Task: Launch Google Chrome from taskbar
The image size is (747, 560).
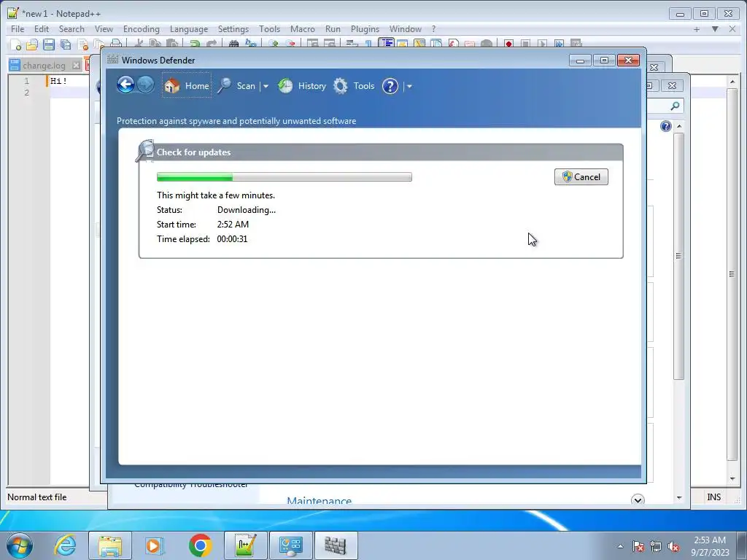Action: tap(200, 545)
